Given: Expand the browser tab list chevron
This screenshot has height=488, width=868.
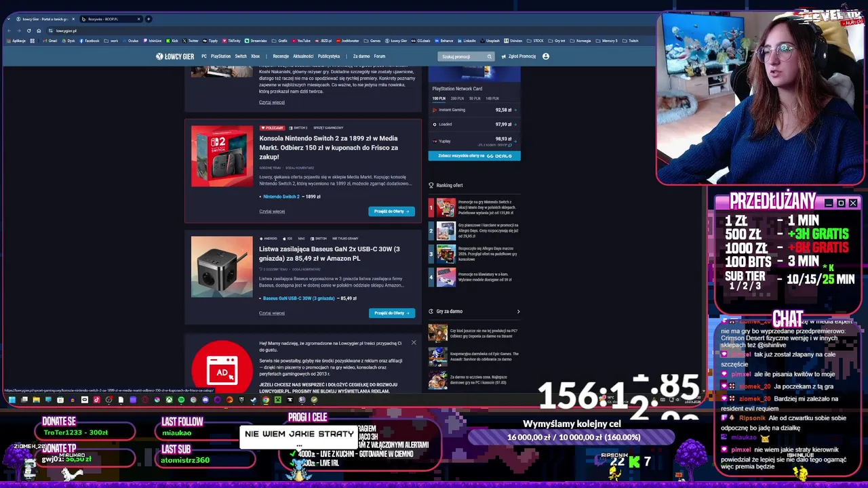Looking at the screenshot, I should point(8,19).
